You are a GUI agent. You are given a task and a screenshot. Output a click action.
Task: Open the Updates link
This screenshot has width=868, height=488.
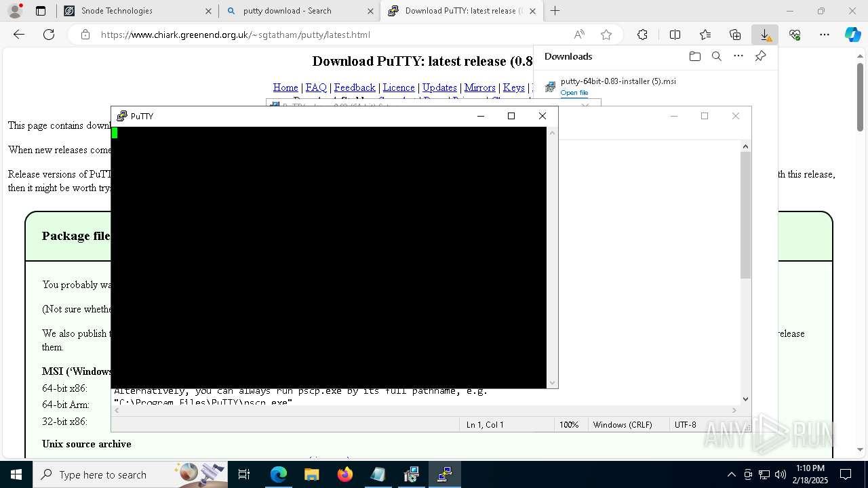439,87
